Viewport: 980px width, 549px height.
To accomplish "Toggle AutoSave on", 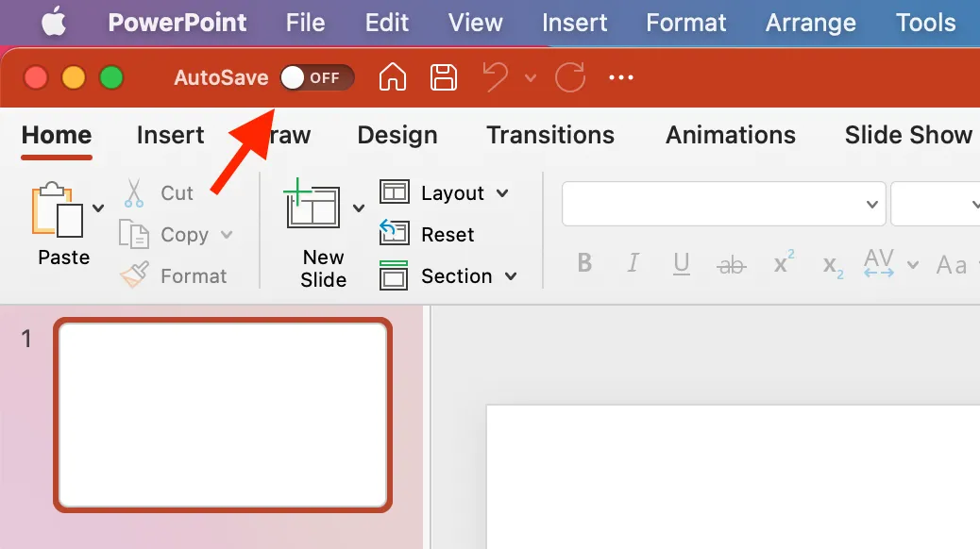I will coord(316,77).
